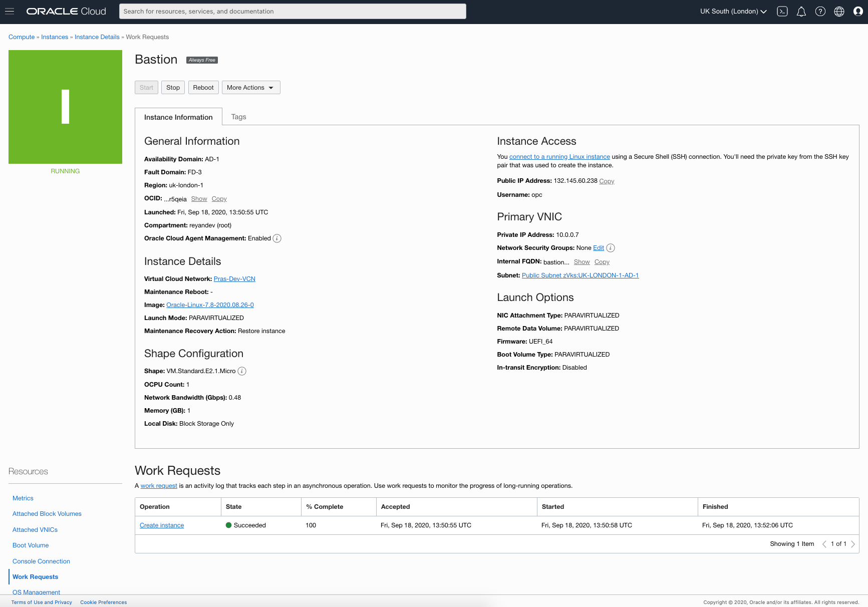The image size is (868, 607).
Task: Copy the public IP address
Action: tap(607, 181)
